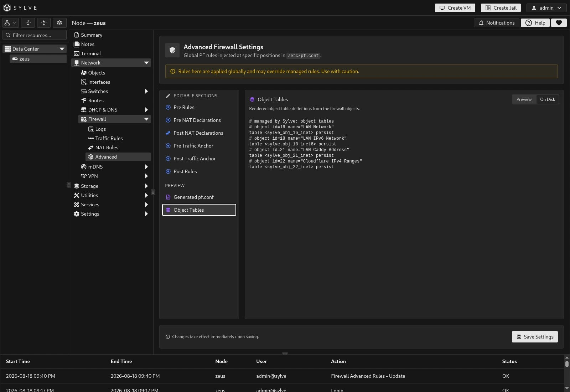570x392 pixels.
Task: Collapse the Firewall submenu arrow
Action: click(x=146, y=119)
